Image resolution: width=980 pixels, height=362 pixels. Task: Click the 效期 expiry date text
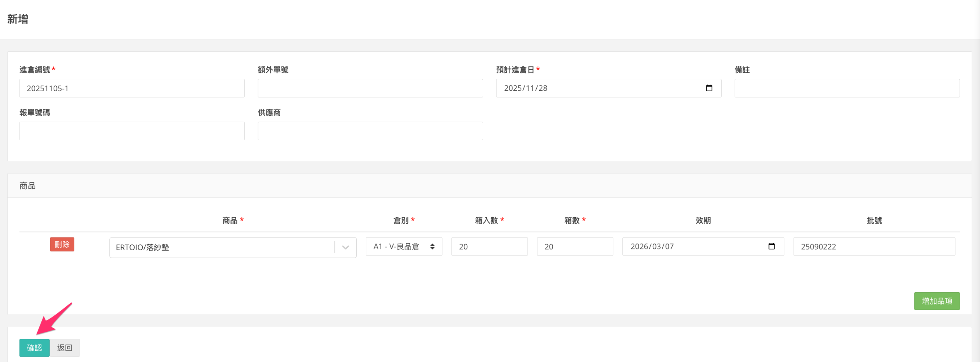coord(652,246)
